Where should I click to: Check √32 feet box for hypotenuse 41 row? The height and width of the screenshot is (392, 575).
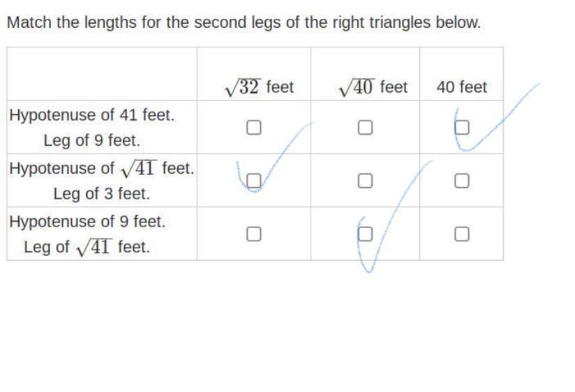point(254,128)
